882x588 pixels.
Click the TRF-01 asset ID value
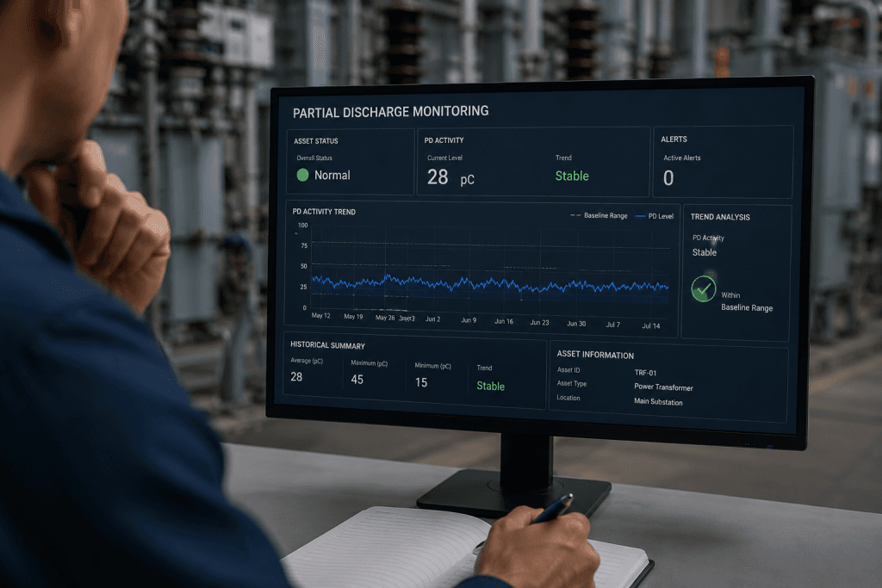(645, 373)
